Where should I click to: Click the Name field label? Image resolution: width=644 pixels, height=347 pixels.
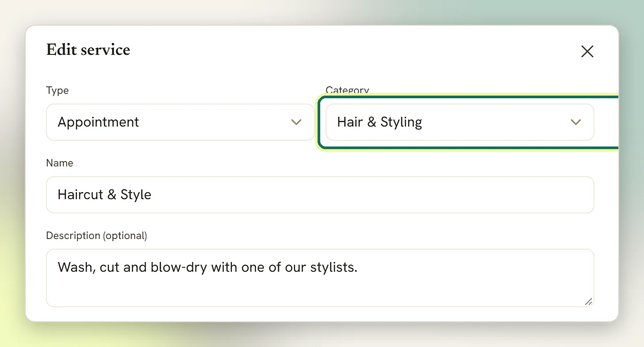pos(60,163)
